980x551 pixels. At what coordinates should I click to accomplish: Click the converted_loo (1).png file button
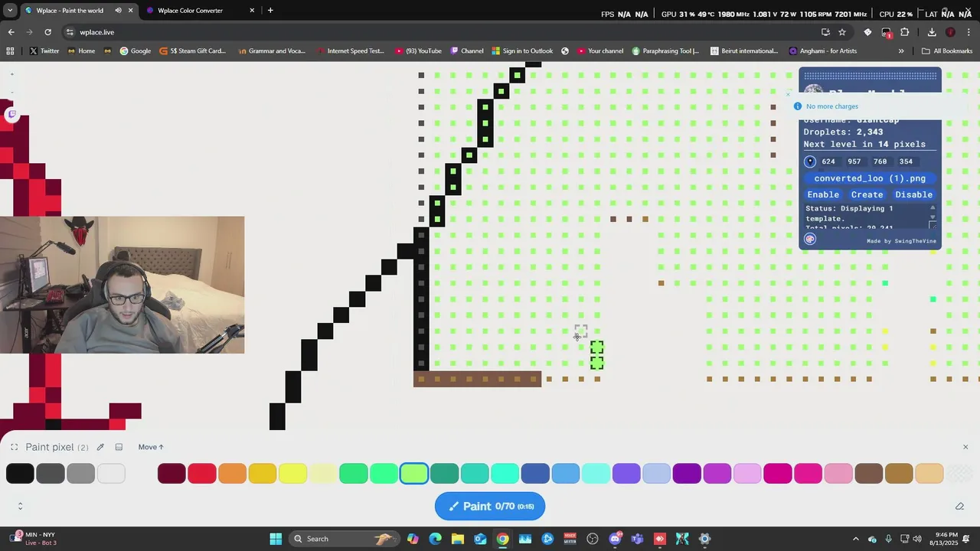point(870,178)
